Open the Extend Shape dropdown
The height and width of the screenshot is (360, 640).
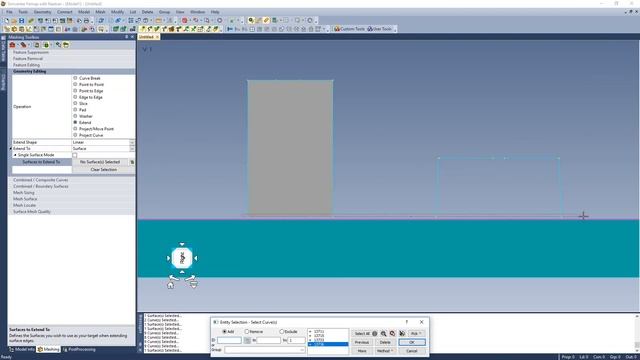(132, 142)
